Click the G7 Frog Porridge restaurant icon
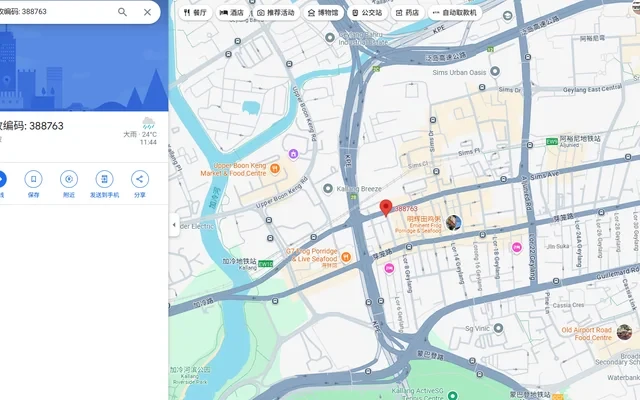The width and height of the screenshot is (640, 400). click(346, 256)
